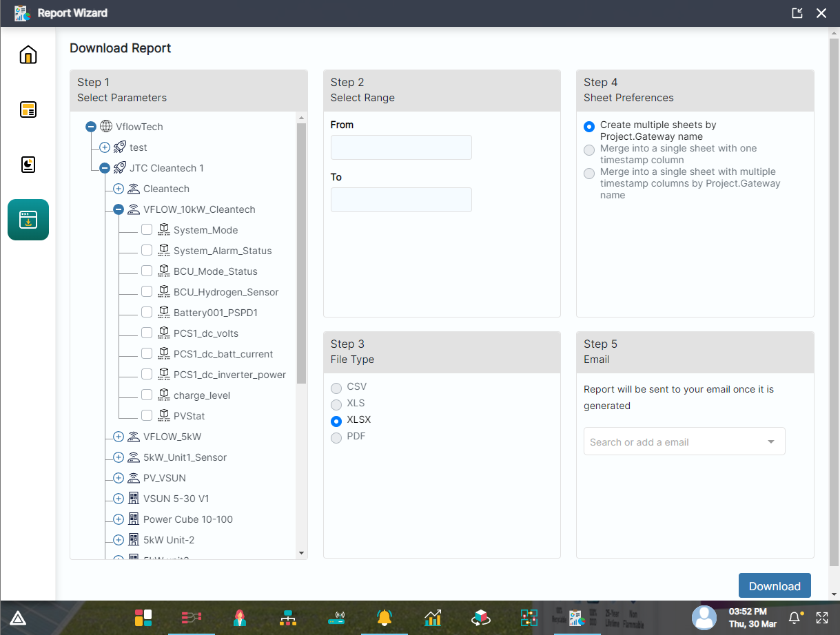Check the System_Mode parameter checkbox
The height and width of the screenshot is (635, 840).
point(147,230)
